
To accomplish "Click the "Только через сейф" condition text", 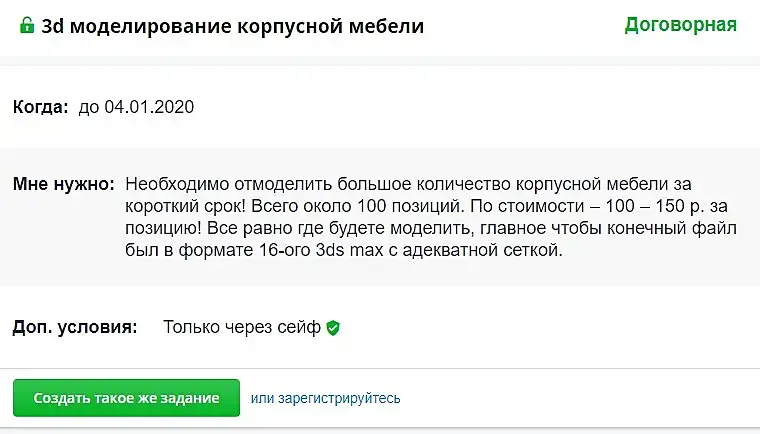I will (x=242, y=327).
